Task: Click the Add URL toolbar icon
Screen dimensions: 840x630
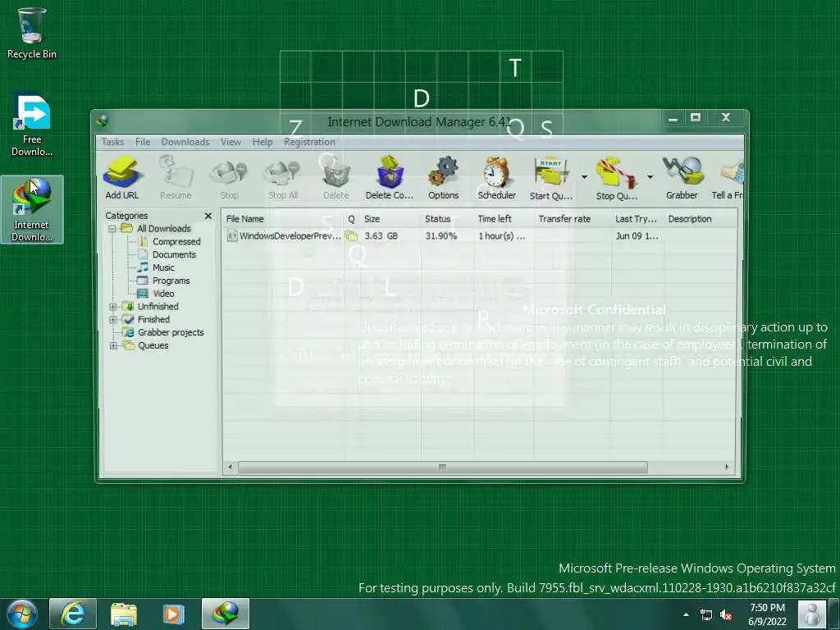Action: (x=122, y=178)
